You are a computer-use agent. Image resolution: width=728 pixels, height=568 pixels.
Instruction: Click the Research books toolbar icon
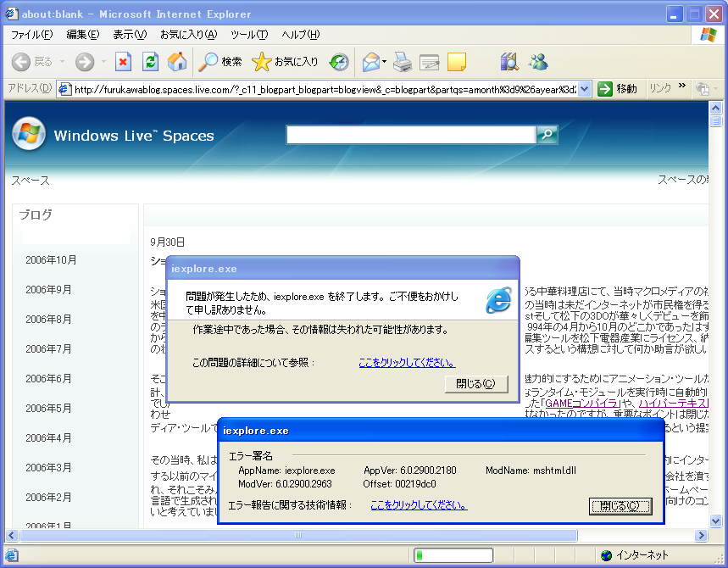(x=509, y=62)
